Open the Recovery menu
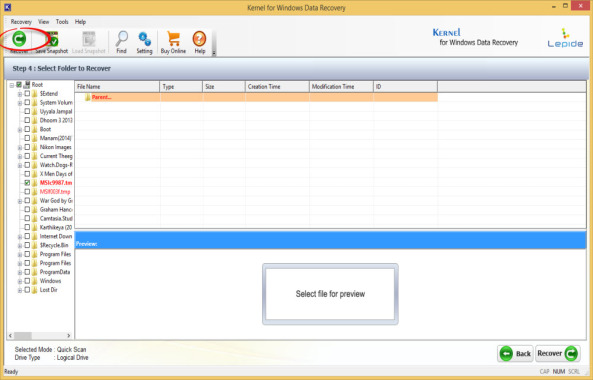 point(21,22)
